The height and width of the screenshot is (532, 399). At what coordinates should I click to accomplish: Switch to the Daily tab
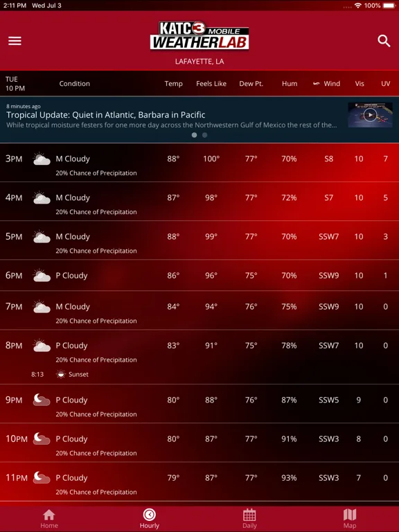(249, 519)
